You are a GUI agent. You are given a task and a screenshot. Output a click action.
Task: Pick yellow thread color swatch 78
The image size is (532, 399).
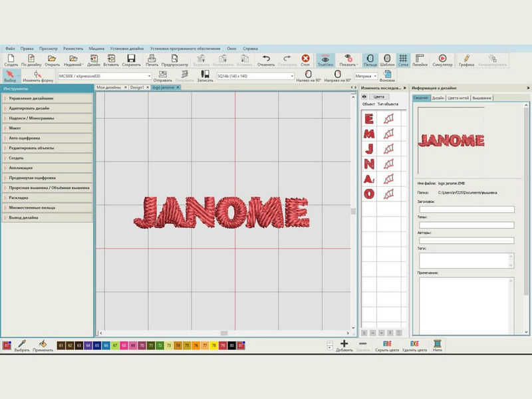[214, 346]
